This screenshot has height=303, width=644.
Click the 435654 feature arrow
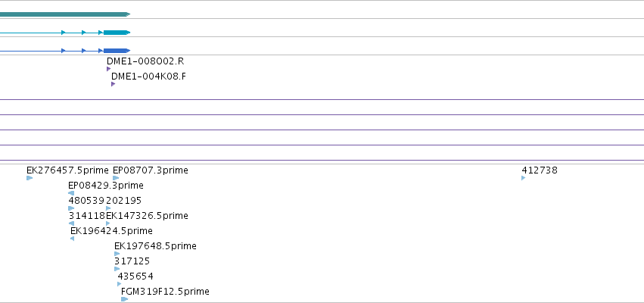point(119,284)
